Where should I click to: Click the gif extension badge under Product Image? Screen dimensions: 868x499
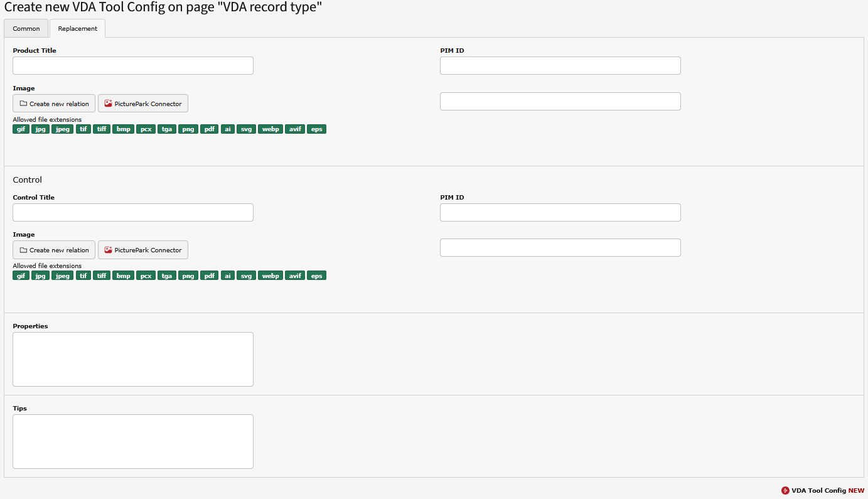(21, 129)
